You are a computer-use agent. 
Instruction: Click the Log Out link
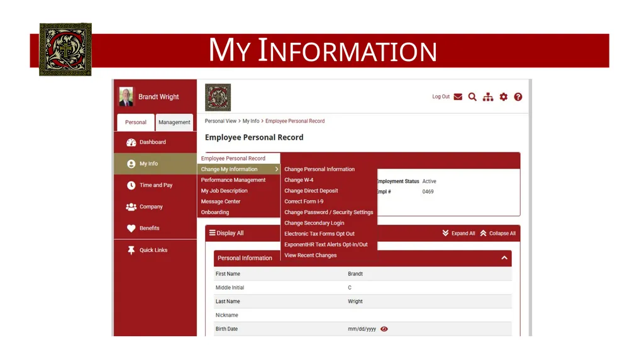[441, 97]
